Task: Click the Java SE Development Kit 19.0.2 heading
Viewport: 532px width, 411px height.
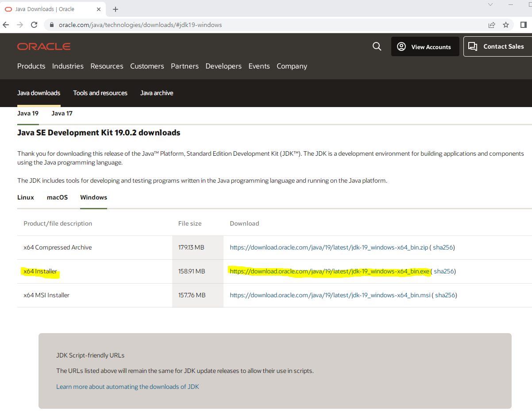Action: click(x=99, y=133)
